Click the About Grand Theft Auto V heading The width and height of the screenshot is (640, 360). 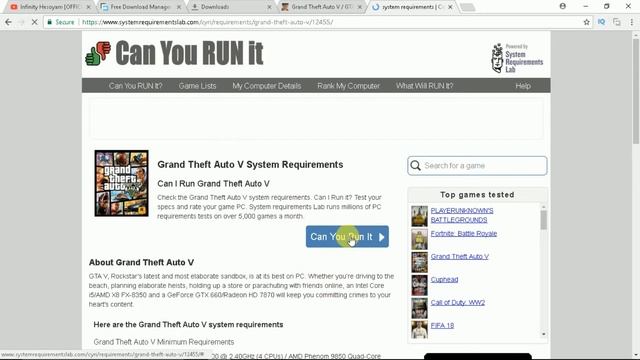(141, 262)
